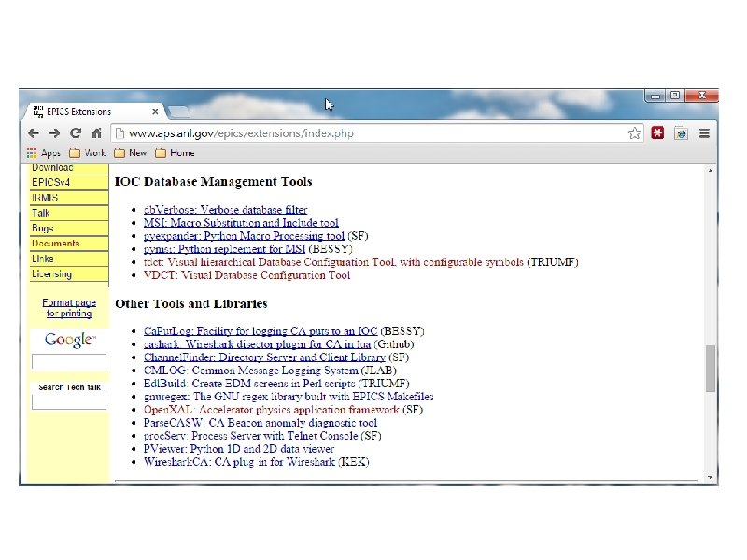Open the Work bookmarks folder
This screenshot has width=747, height=560.
click(88, 153)
